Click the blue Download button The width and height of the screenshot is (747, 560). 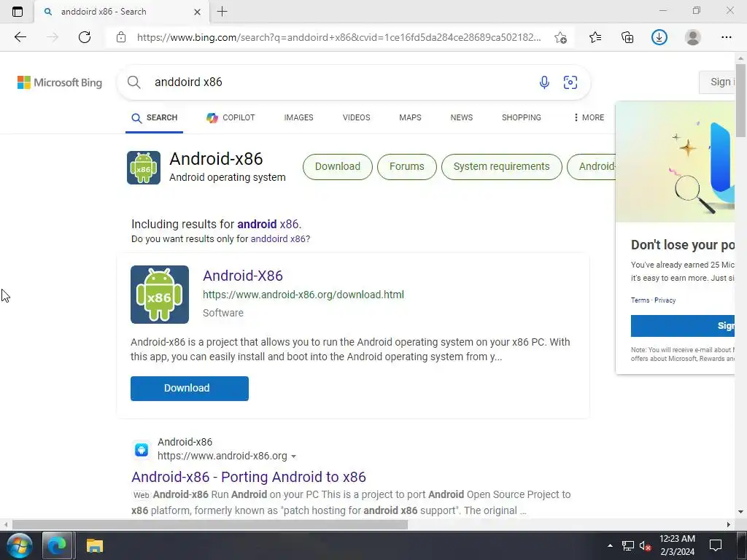pos(190,389)
